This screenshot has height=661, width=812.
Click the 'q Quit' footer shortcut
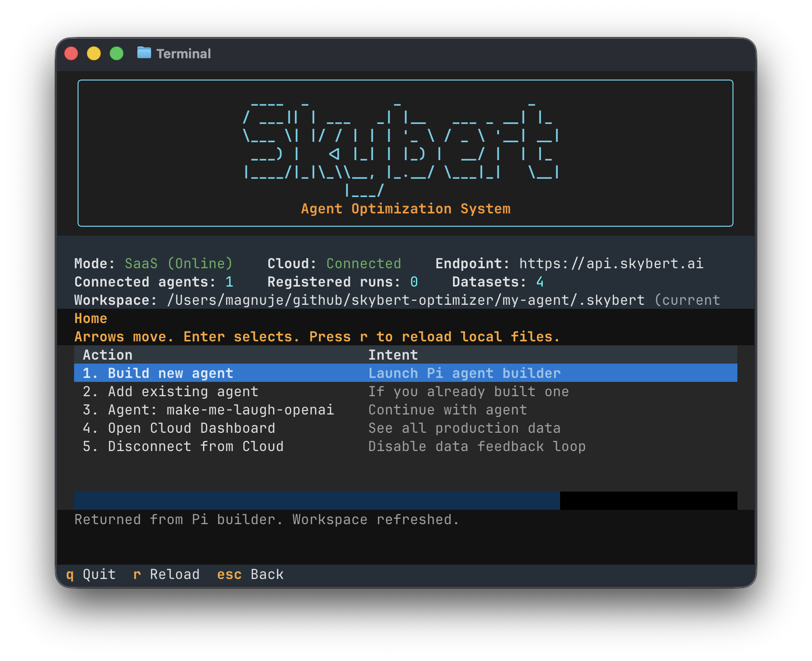coord(91,575)
